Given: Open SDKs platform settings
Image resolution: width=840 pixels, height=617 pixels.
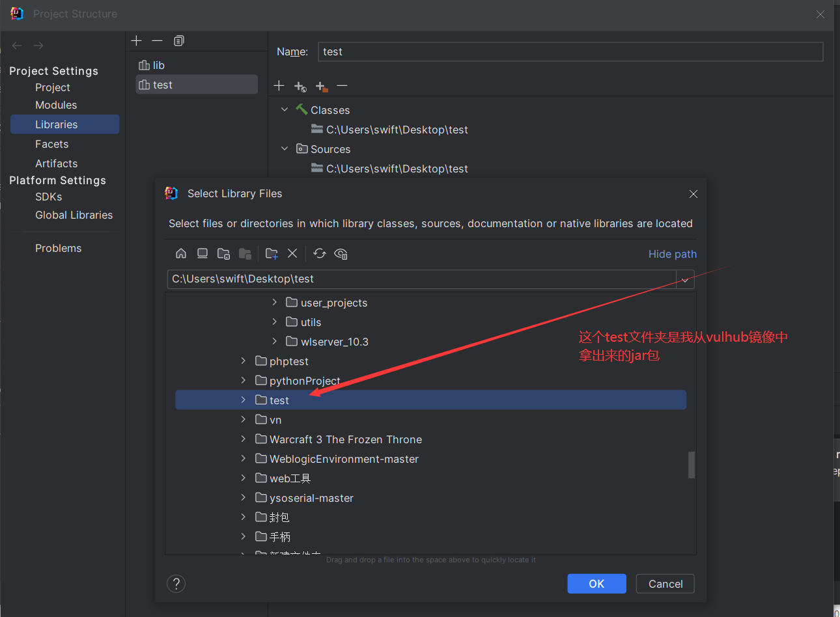Looking at the screenshot, I should 48,197.
